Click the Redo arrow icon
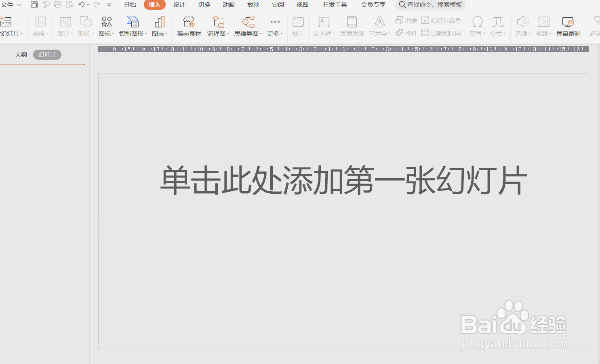 pyautogui.click(x=97, y=4)
